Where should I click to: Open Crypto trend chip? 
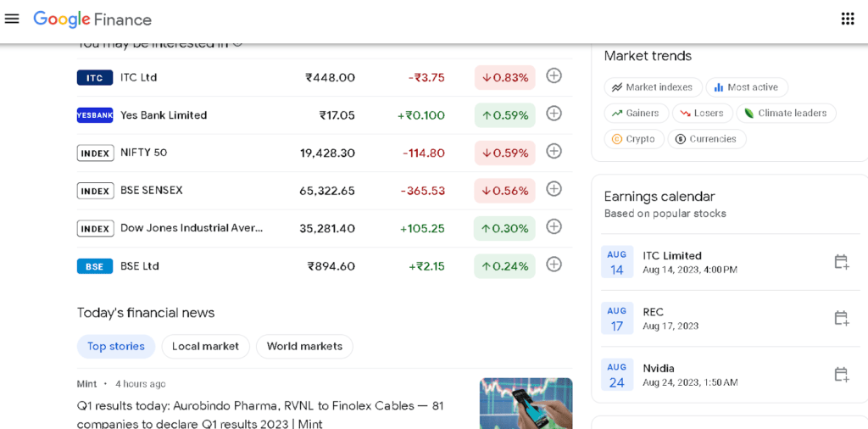tap(634, 139)
